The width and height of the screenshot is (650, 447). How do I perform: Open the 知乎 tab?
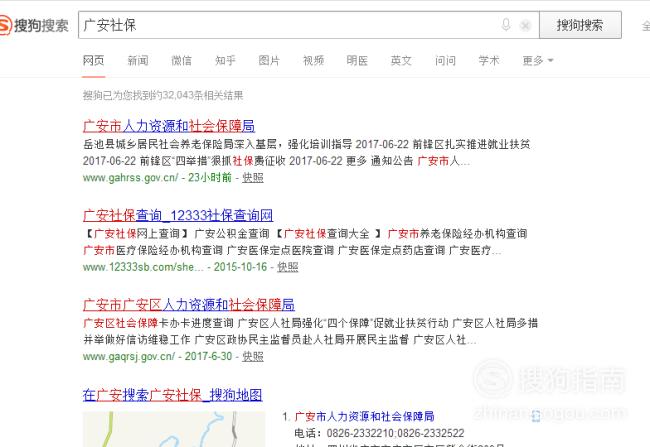pyautogui.click(x=225, y=61)
